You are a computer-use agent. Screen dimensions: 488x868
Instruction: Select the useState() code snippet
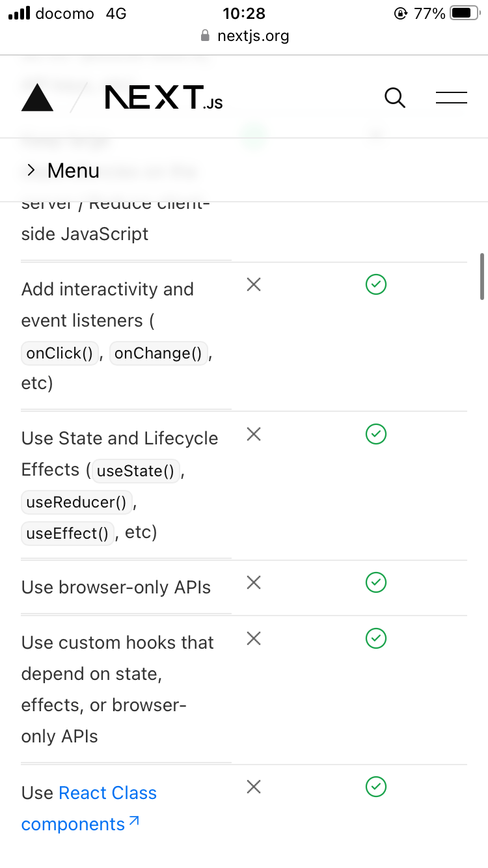click(135, 470)
